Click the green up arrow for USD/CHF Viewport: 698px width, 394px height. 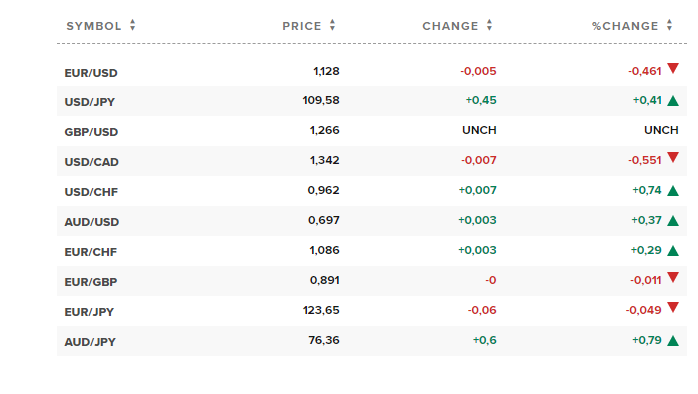pos(673,191)
